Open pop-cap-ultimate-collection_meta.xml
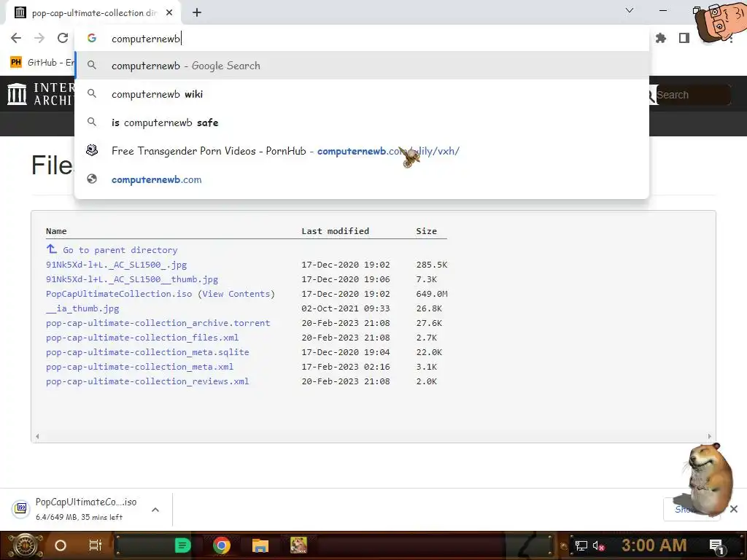The image size is (747, 560). click(x=139, y=367)
